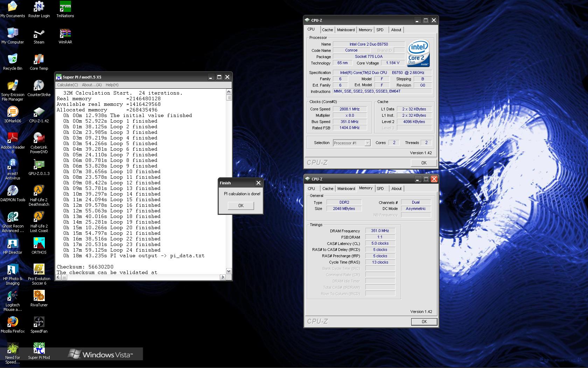Launch CPU-Z-1.42 desktop icon

point(39,115)
